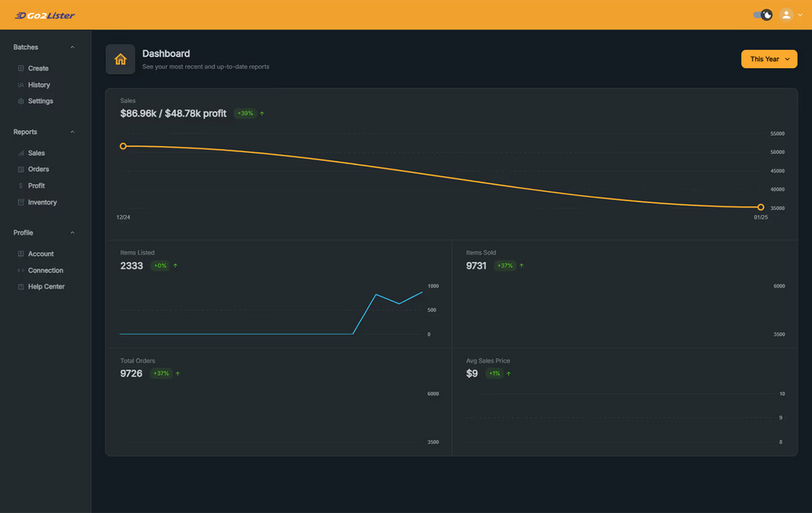Click the Dashboard home icon
This screenshot has height=513, width=812.
[121, 59]
